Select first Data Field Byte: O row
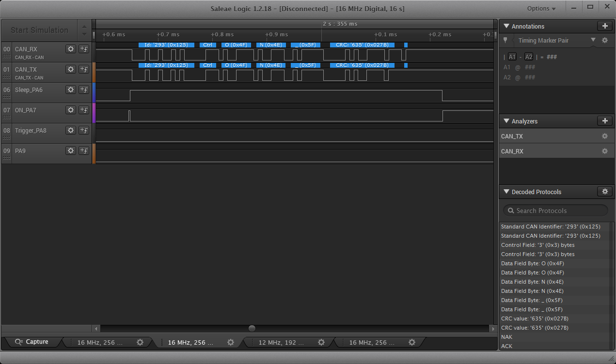Viewport: 616px width, 364px height. [x=553, y=263]
